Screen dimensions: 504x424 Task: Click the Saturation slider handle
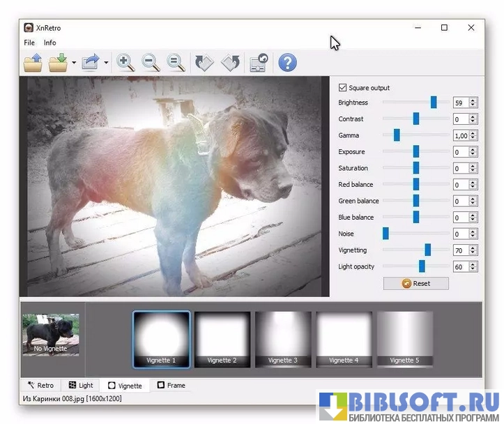tap(416, 168)
